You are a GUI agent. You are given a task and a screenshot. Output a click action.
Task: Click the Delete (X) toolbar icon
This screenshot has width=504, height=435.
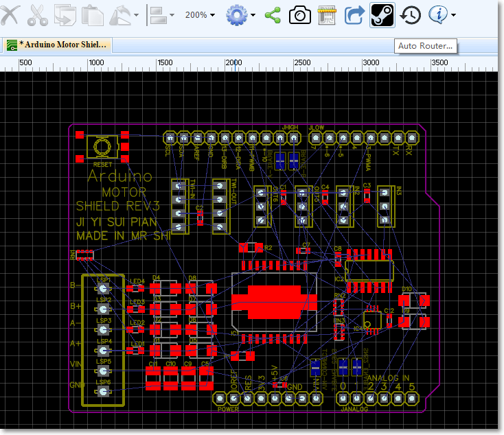[10, 15]
